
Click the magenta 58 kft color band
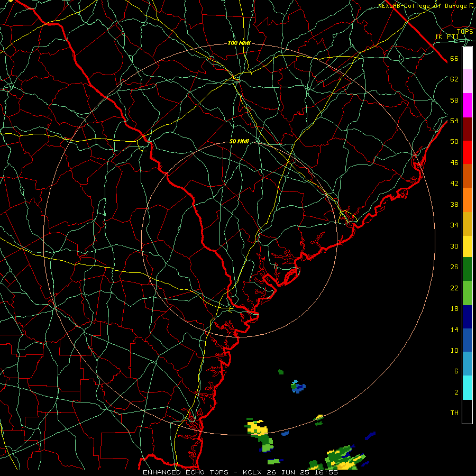467,105
